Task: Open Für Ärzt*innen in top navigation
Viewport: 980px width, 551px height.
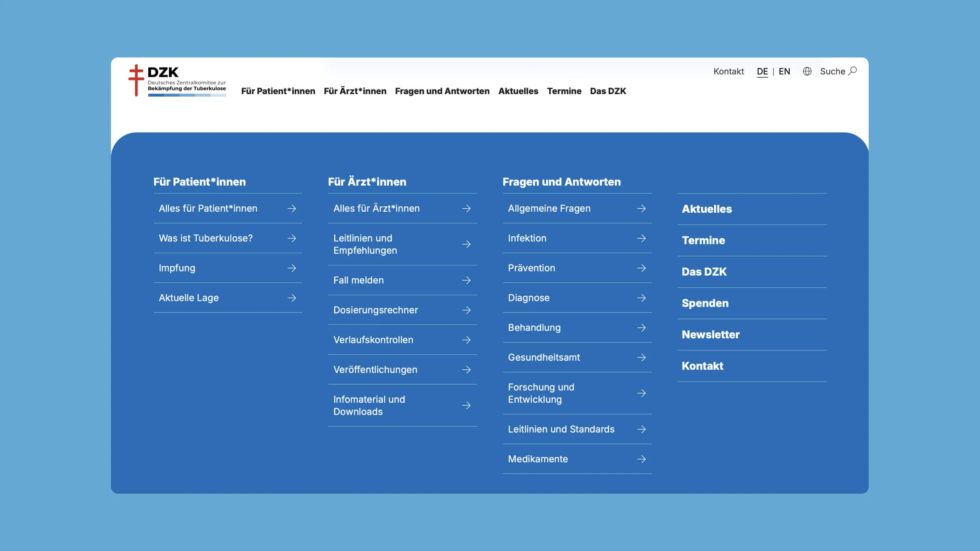Action: (355, 91)
